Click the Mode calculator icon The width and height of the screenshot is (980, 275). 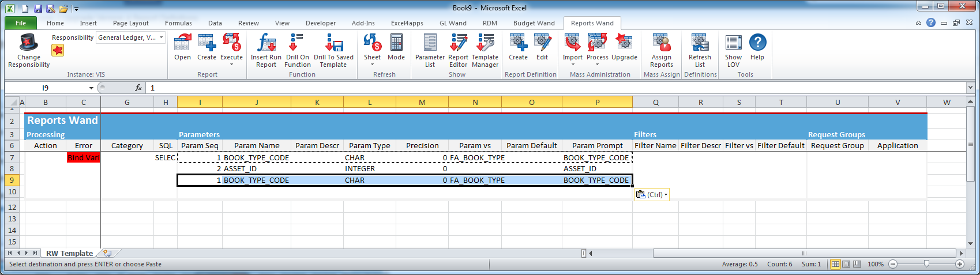[396, 43]
